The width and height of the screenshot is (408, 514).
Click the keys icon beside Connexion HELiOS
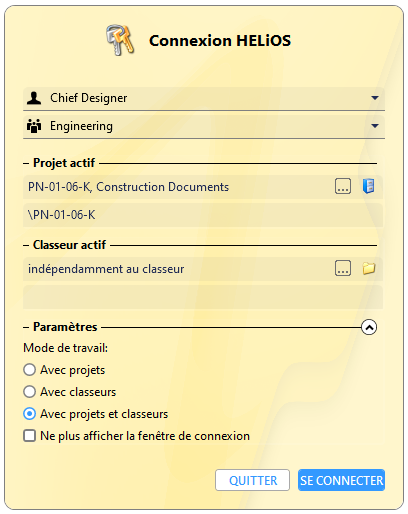pos(120,40)
